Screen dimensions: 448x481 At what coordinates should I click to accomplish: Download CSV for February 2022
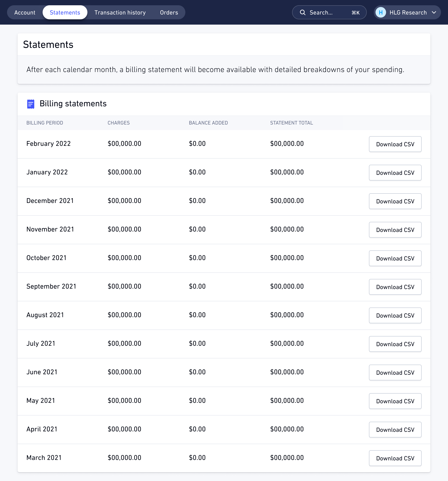[x=395, y=144]
